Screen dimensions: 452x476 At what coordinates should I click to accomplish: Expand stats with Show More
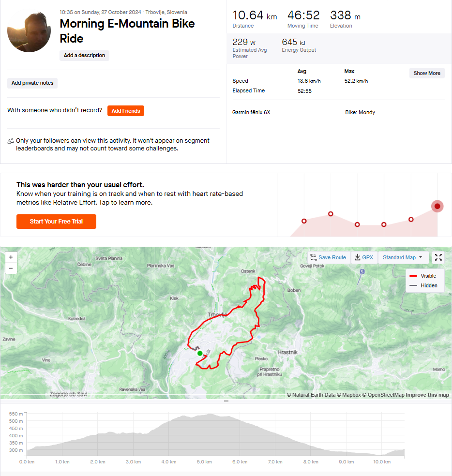click(427, 73)
